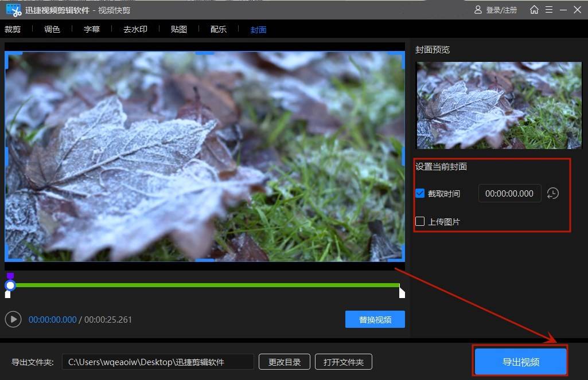
Task: Click the export folder path field
Action: tap(158, 362)
